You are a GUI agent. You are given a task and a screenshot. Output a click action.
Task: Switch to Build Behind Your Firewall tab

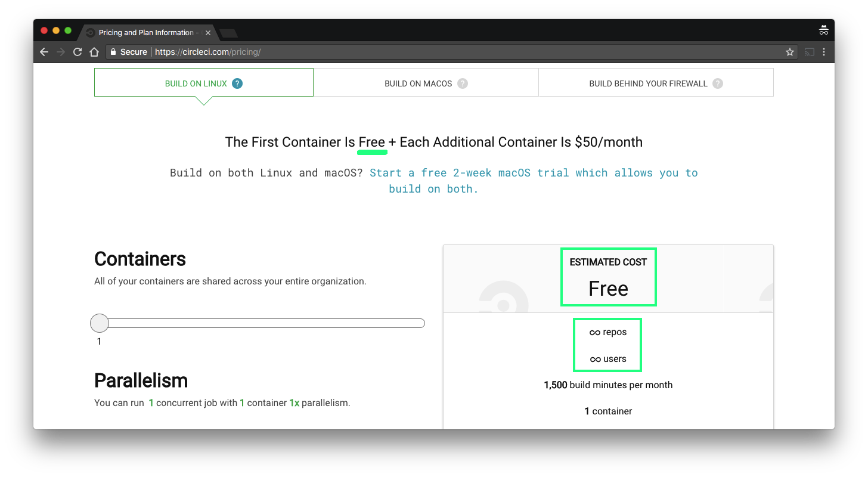656,82
